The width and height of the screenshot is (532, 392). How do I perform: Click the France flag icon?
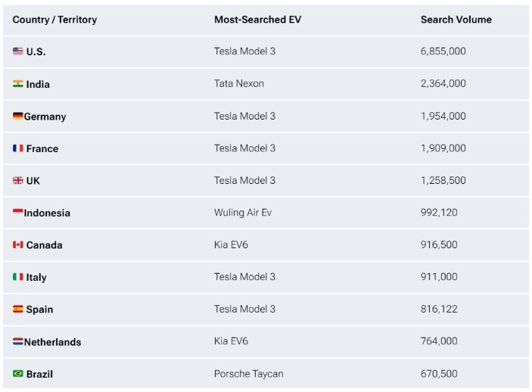click(18, 148)
